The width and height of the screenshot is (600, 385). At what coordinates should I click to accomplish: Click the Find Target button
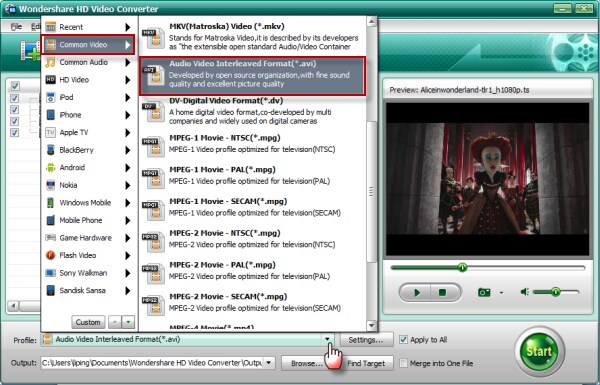click(366, 363)
